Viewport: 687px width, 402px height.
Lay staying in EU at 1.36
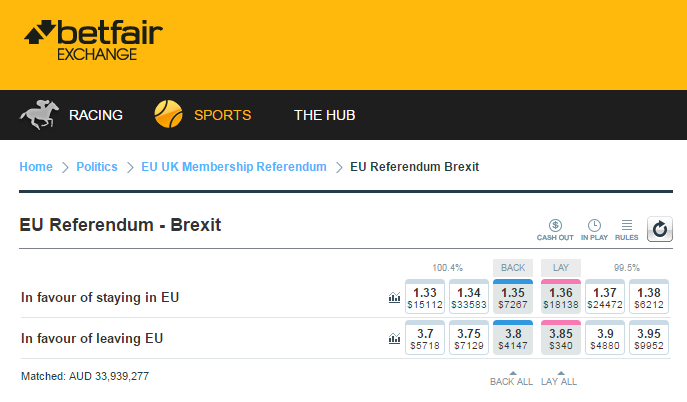click(561, 296)
